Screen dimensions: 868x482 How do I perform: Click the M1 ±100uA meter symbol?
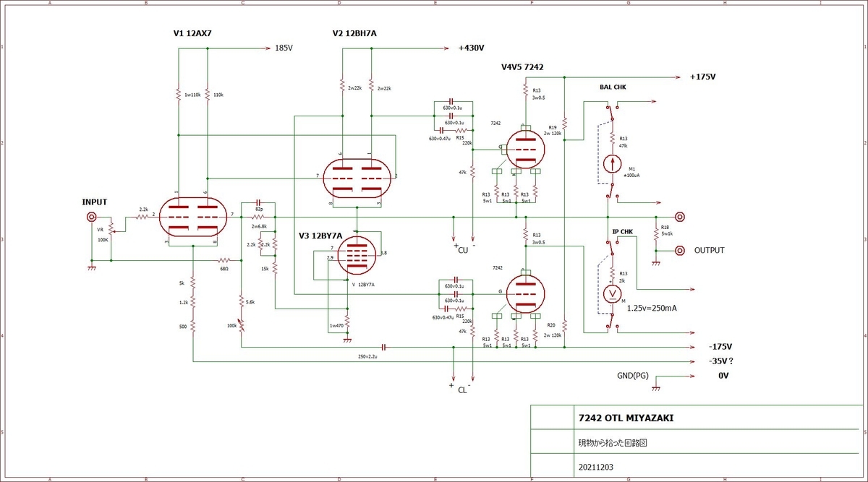pyautogui.click(x=613, y=163)
